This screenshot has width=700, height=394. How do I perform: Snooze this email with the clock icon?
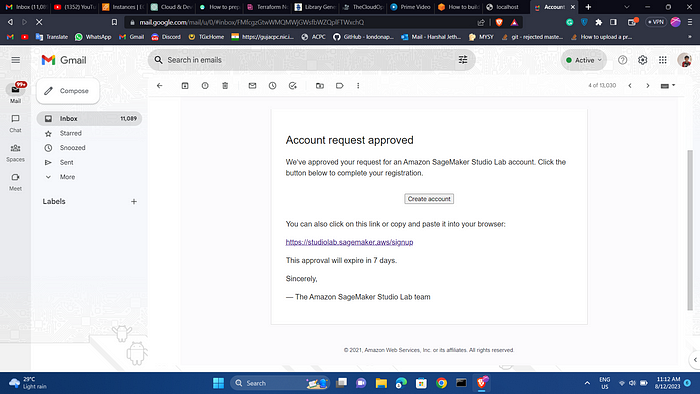click(272, 86)
